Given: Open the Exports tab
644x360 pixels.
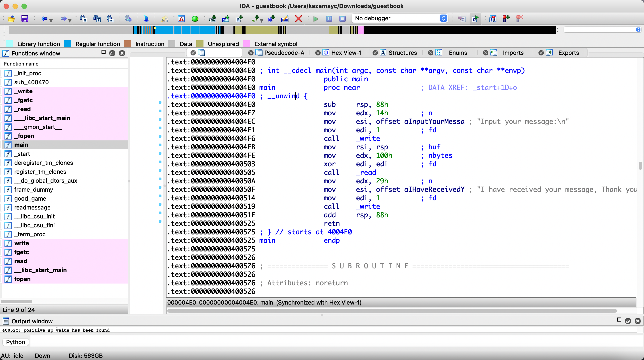Looking at the screenshot, I should [568, 53].
